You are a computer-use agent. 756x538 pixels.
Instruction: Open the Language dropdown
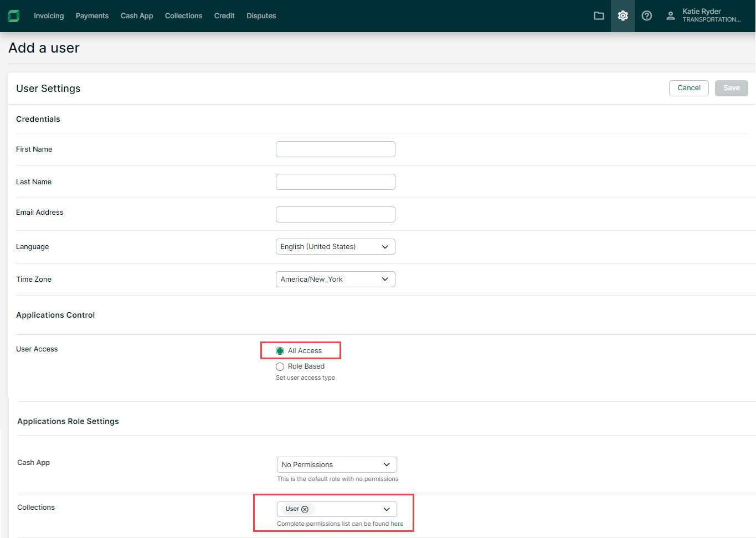pyautogui.click(x=335, y=247)
